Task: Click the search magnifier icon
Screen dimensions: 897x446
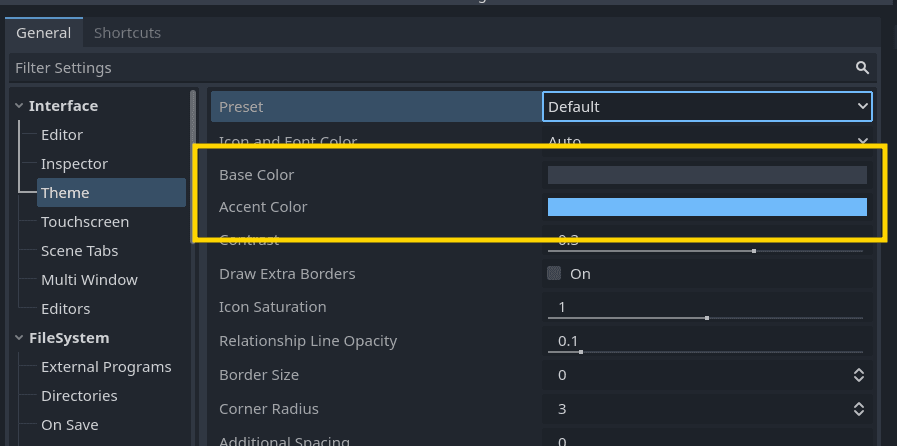Action: click(x=862, y=68)
